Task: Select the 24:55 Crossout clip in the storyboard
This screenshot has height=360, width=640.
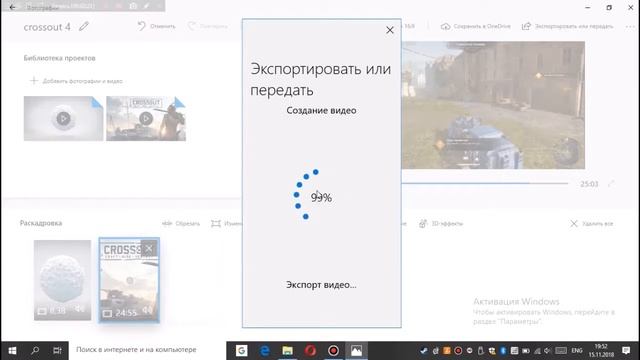Action: (129, 280)
